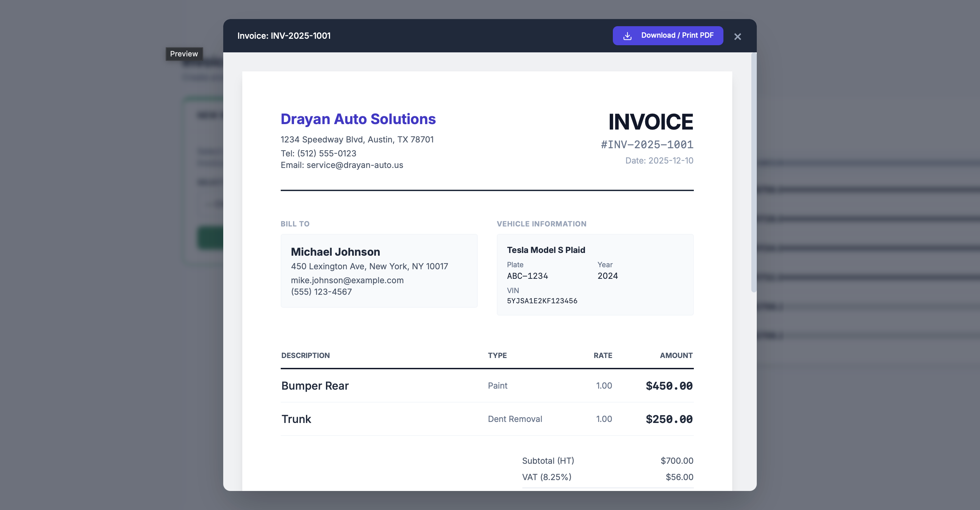This screenshot has height=510, width=980.
Task: Click the RATE column header
Action: [x=603, y=355]
